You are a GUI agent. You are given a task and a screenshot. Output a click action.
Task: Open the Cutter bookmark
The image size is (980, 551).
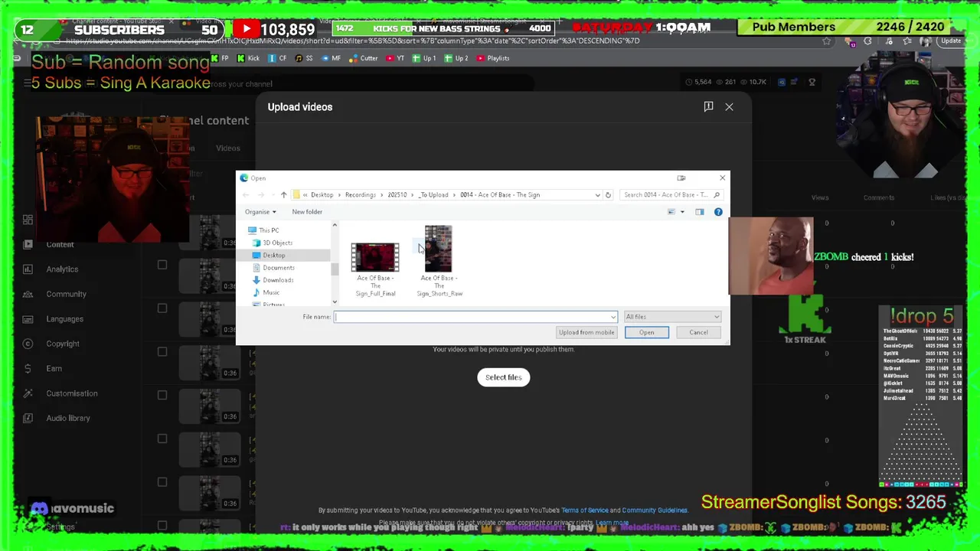(364, 58)
